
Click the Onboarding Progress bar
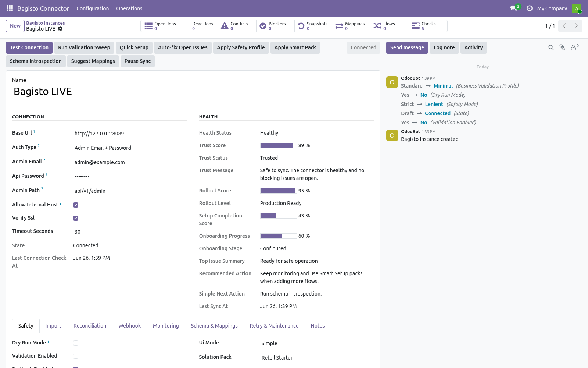point(279,236)
